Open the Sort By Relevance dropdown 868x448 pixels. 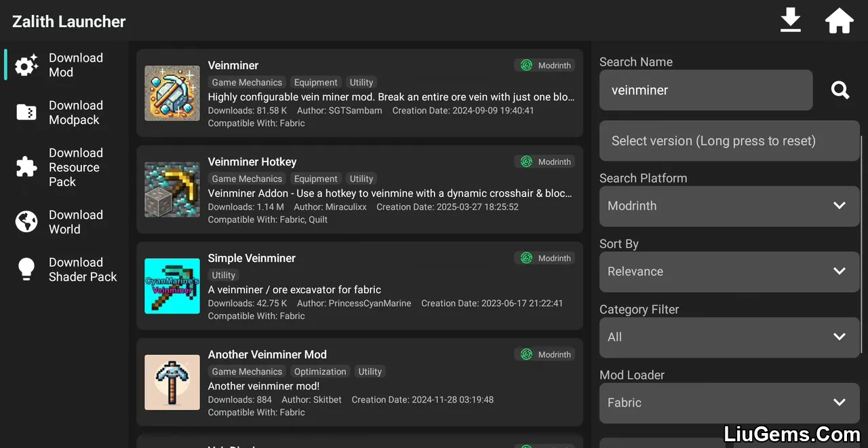point(730,272)
